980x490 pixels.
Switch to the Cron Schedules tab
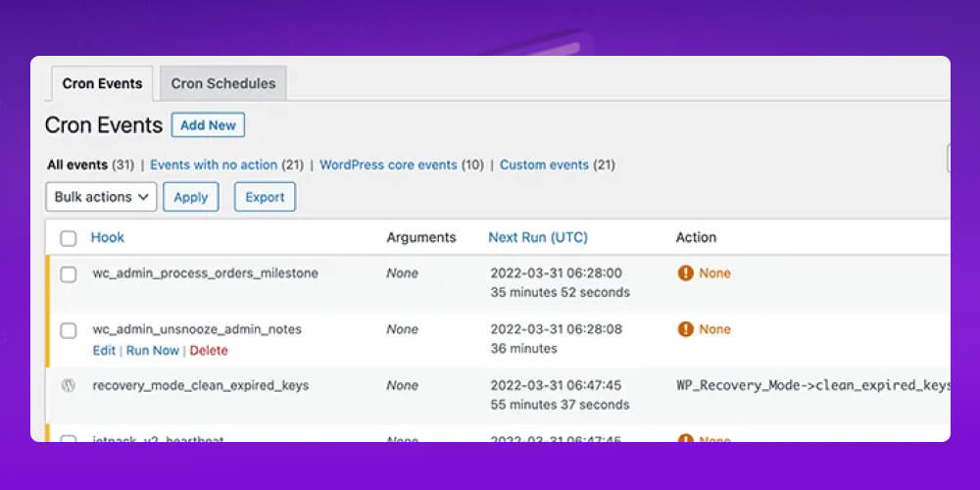223,83
